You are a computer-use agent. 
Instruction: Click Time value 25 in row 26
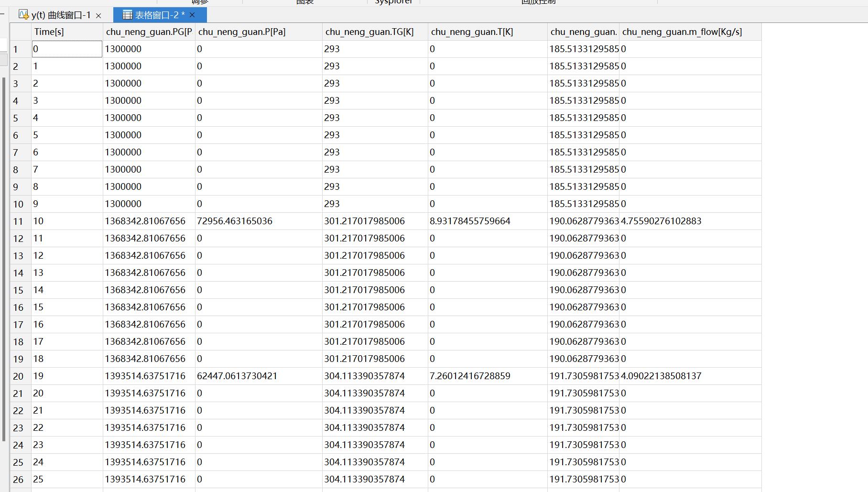pyautogui.click(x=67, y=479)
